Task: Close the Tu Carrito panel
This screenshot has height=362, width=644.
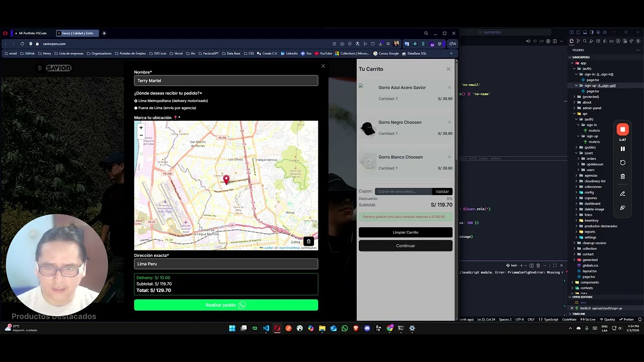Action: click(x=448, y=69)
